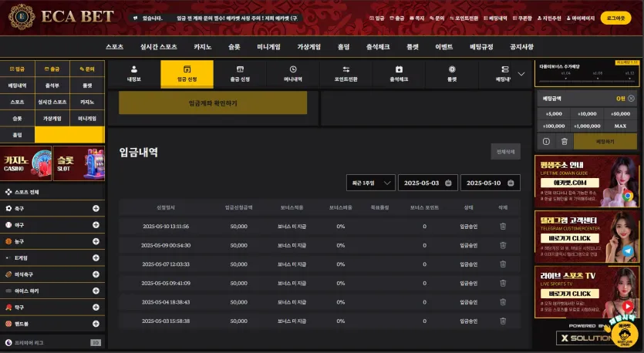This screenshot has height=353, width=644.
Task: Open 머니내역 clock icon tab
Action: (293, 74)
